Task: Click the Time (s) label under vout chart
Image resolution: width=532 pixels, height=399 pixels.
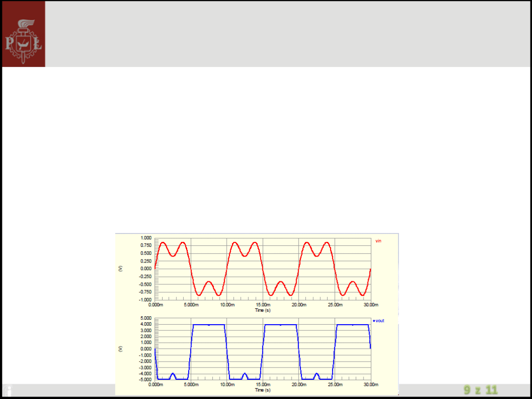Action: tap(262, 390)
